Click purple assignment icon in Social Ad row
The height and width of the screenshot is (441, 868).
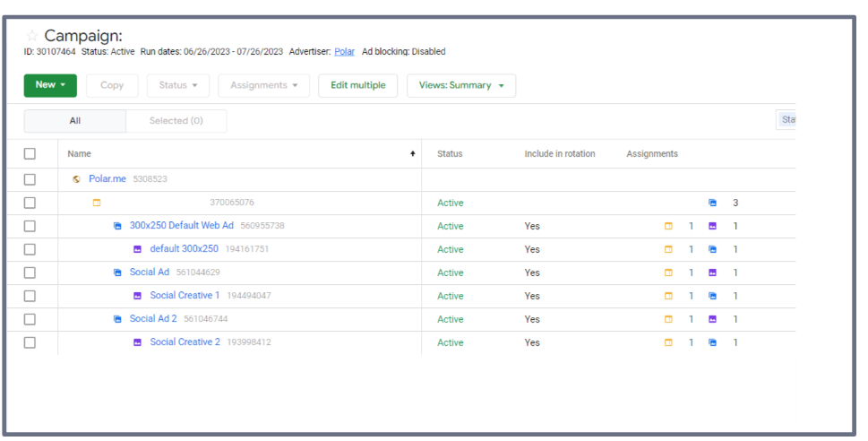[x=712, y=272]
